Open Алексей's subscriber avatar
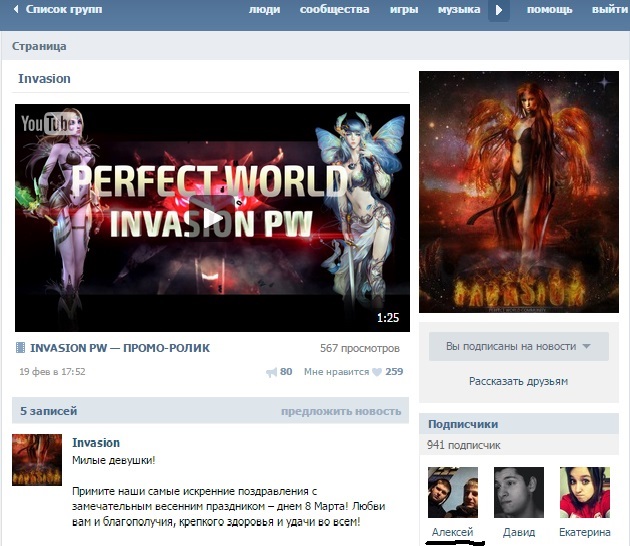 click(x=453, y=492)
